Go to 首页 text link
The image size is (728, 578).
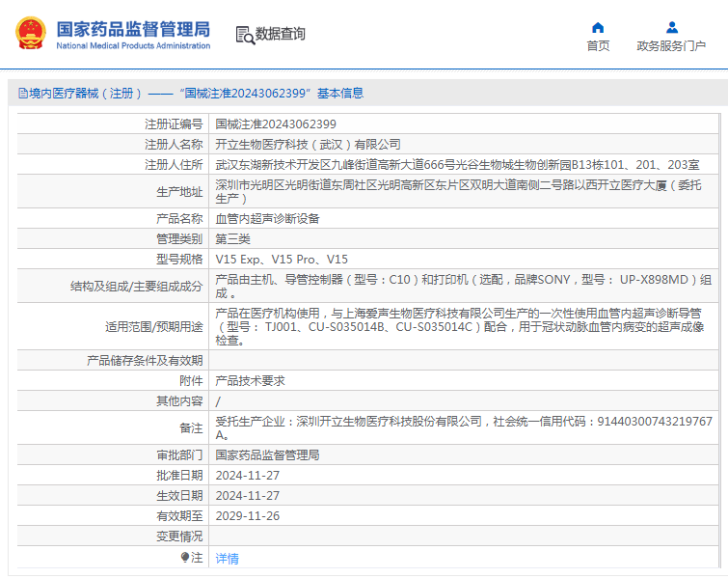click(x=598, y=46)
